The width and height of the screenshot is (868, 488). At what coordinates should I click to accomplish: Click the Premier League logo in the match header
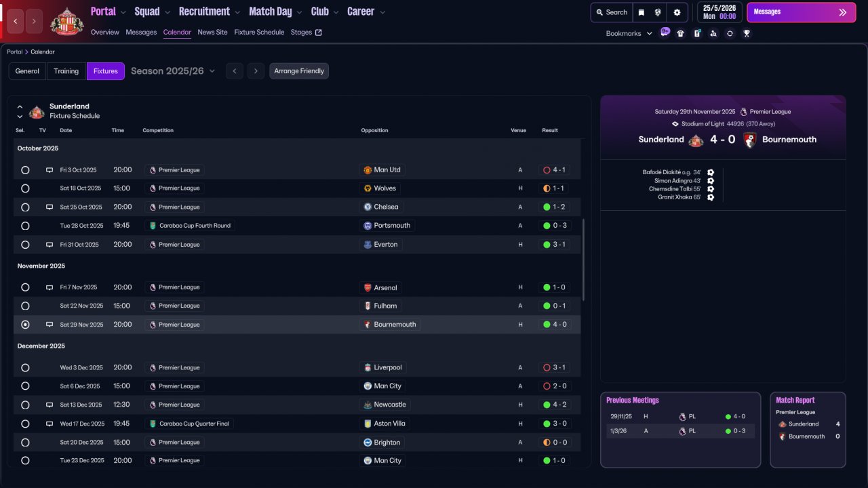pos(744,112)
